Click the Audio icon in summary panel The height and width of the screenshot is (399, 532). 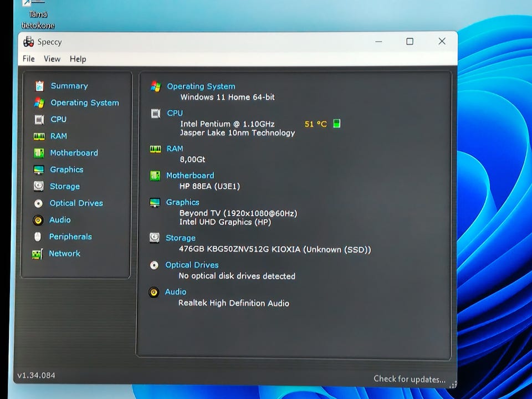click(154, 292)
